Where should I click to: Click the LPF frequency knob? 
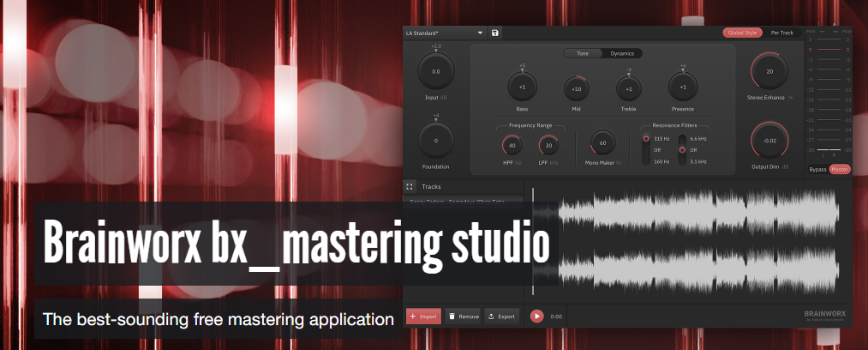click(548, 146)
